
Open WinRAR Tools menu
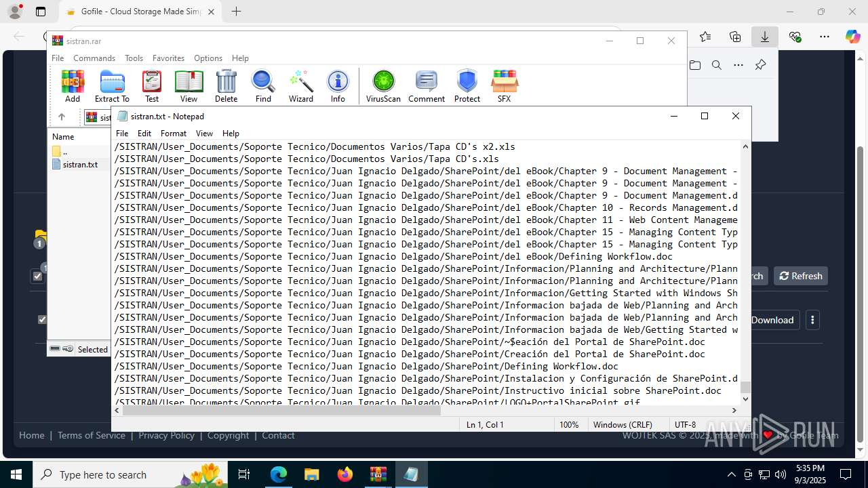(x=134, y=58)
